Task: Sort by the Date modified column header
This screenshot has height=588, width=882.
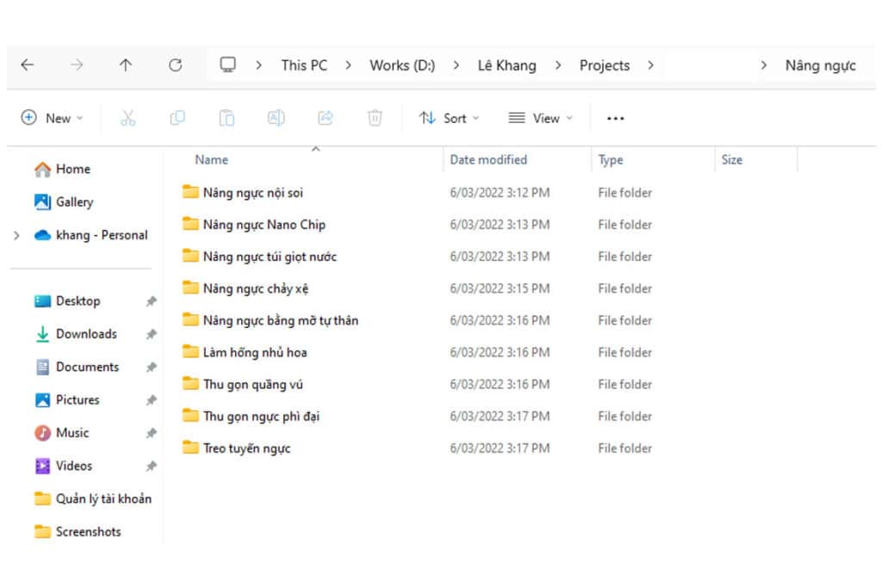Action: coord(488,159)
